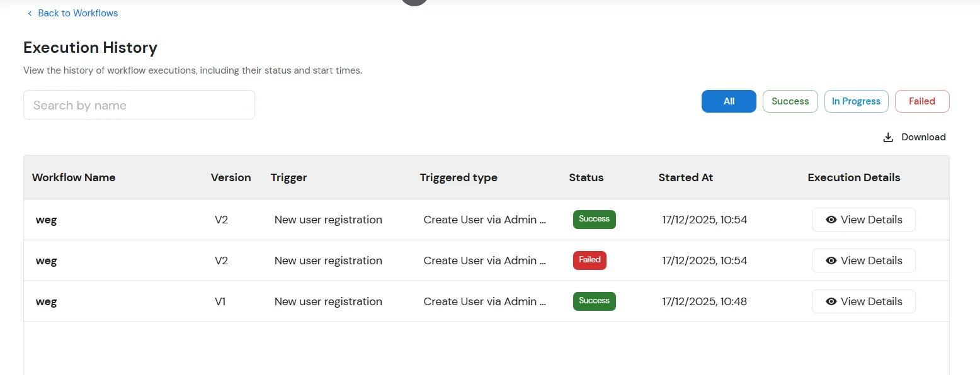Image resolution: width=980 pixels, height=375 pixels.
Task: Click the Search by name input field
Action: point(139,105)
